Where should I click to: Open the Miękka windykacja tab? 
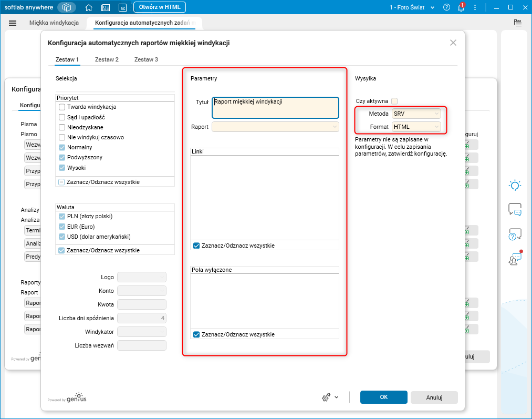(54, 23)
